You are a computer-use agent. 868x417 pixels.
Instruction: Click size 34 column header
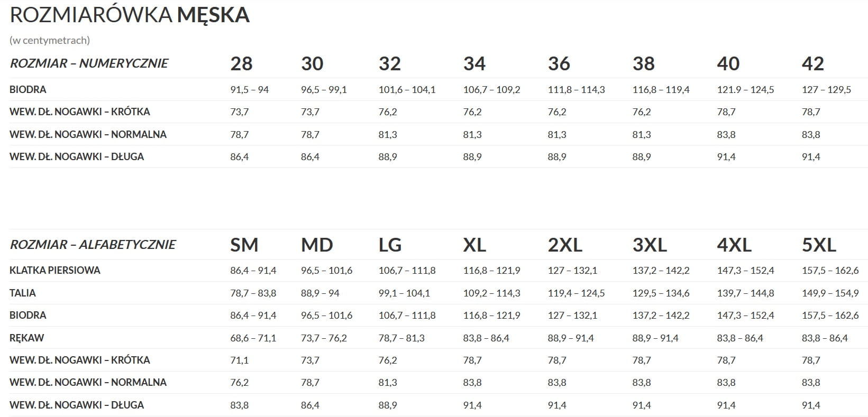474,64
